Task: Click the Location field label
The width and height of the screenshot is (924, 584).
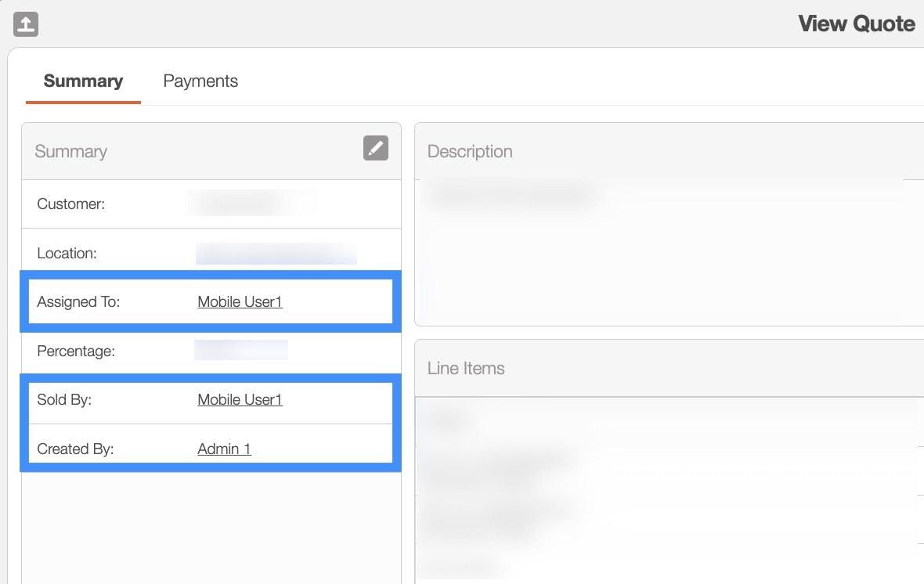Action: (x=67, y=254)
